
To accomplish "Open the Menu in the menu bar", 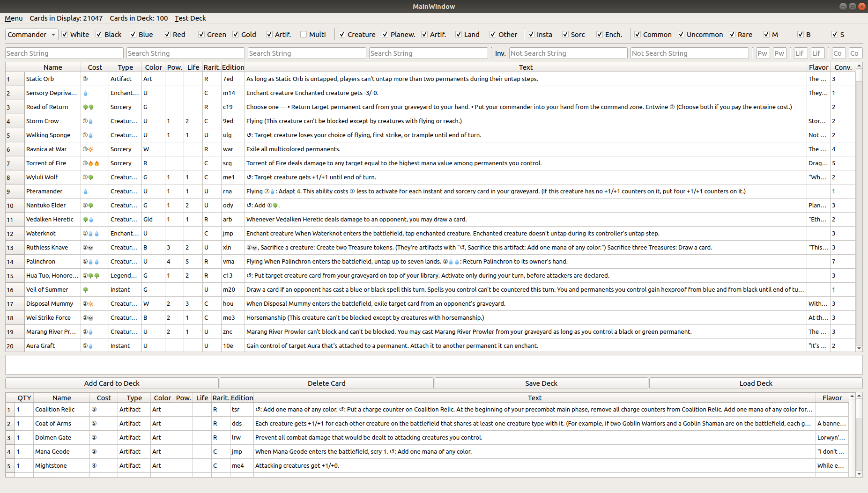I will tap(14, 18).
